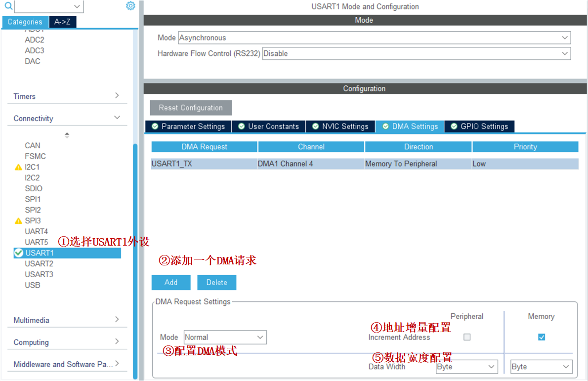Uncheck Memory increment address checkbox
The image size is (588, 381).
point(542,337)
